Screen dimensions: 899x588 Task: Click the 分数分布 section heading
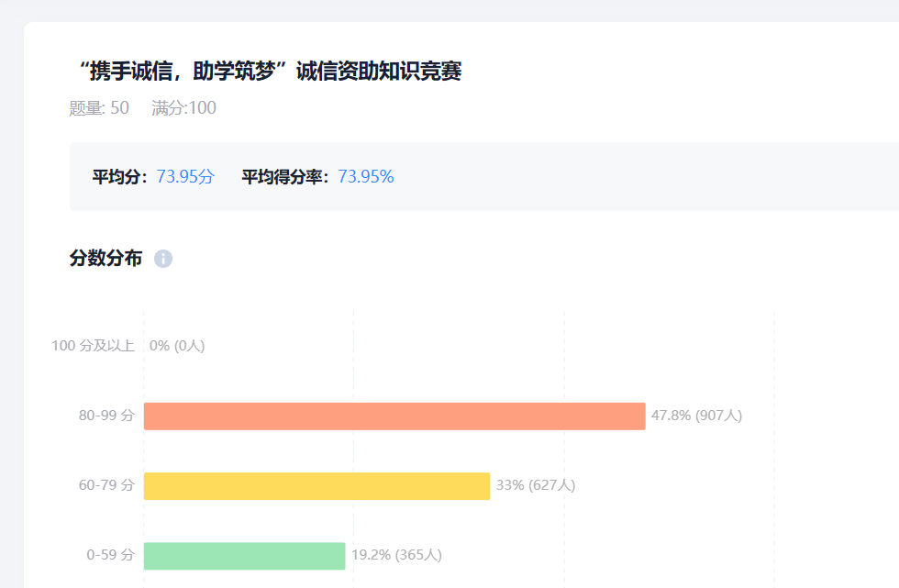point(105,259)
